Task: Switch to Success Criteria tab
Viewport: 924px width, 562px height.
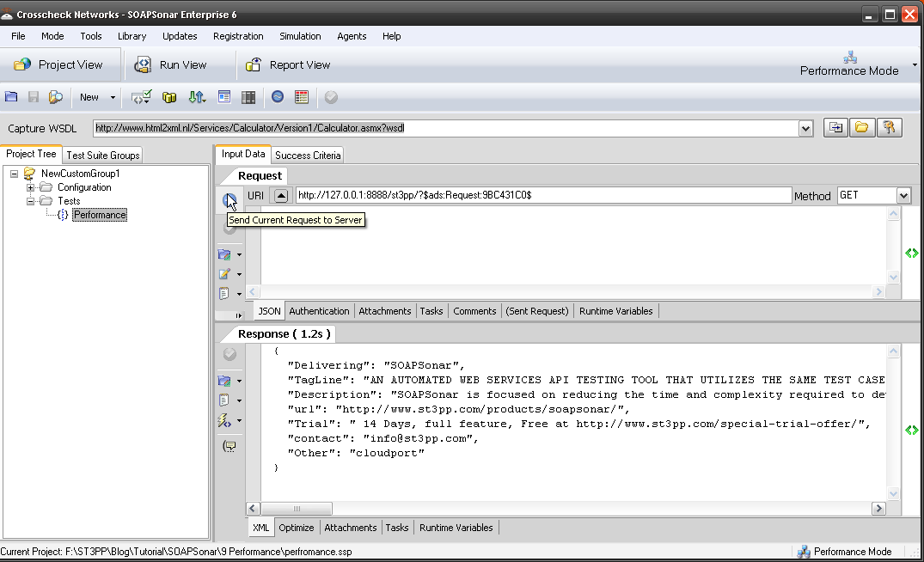Action: click(308, 155)
